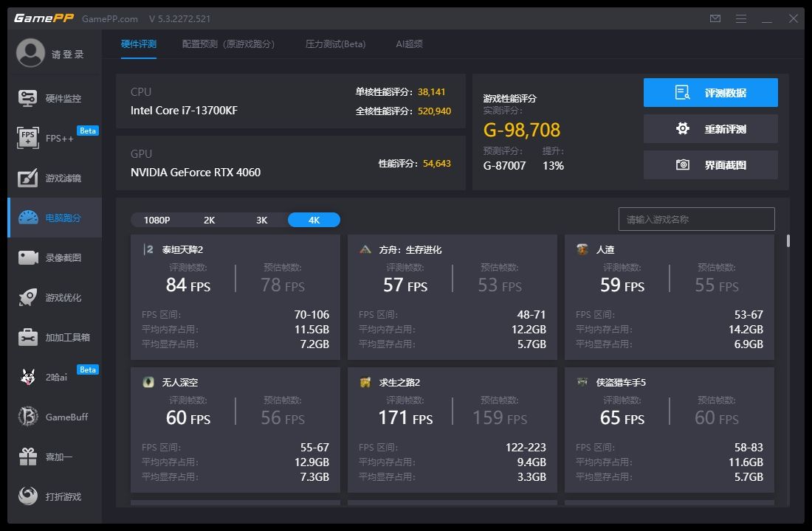812x531 pixels.
Task: Open 硬件监控 hardware monitor icon
Action: [x=27, y=98]
